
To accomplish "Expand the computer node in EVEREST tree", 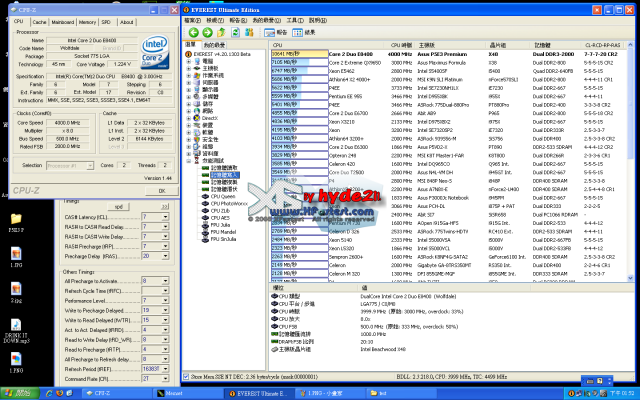I will click(189, 61).
